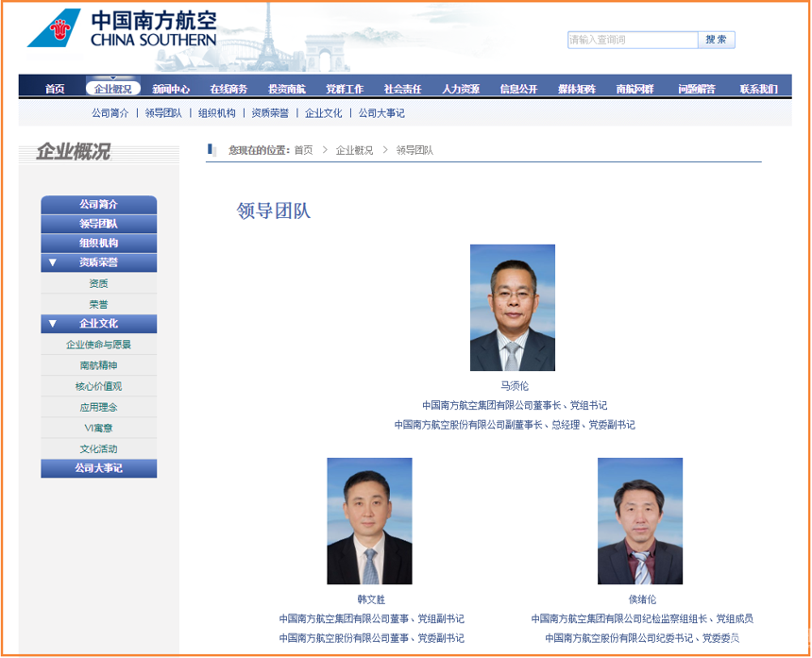Click the portrait photo above 韩文胜

coord(370,521)
